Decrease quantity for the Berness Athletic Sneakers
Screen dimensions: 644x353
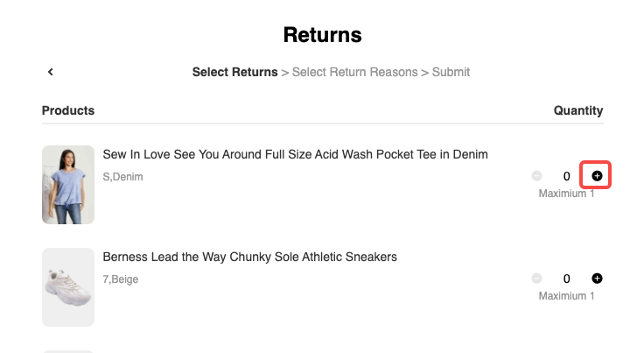pos(536,279)
